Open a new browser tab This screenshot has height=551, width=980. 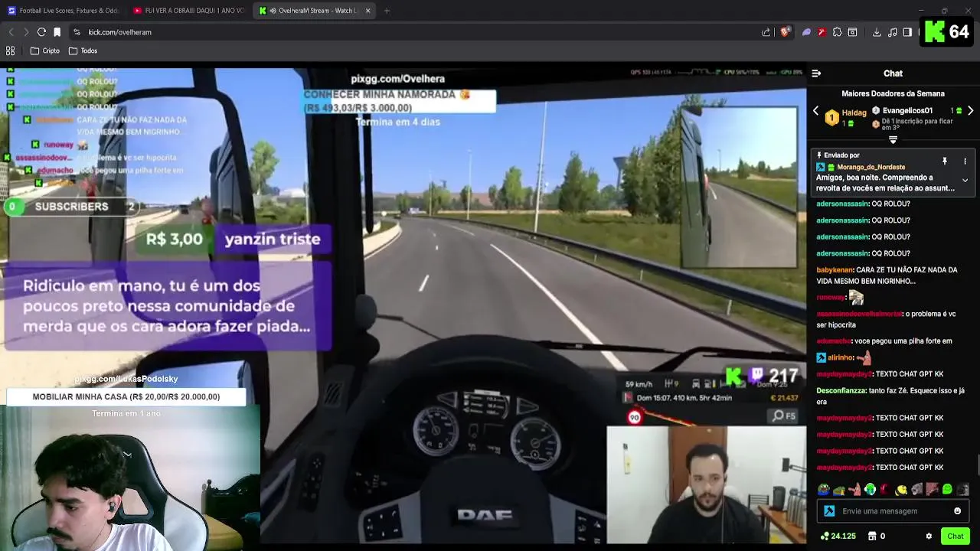(387, 11)
